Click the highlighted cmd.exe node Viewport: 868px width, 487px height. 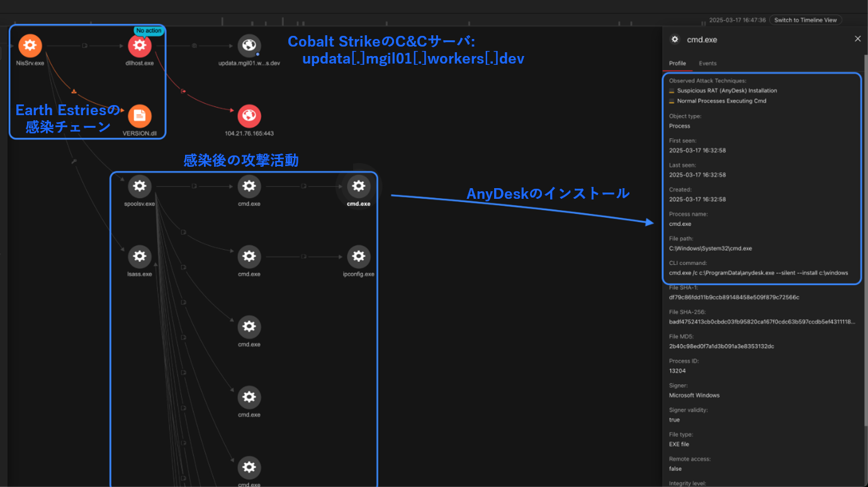tap(359, 186)
